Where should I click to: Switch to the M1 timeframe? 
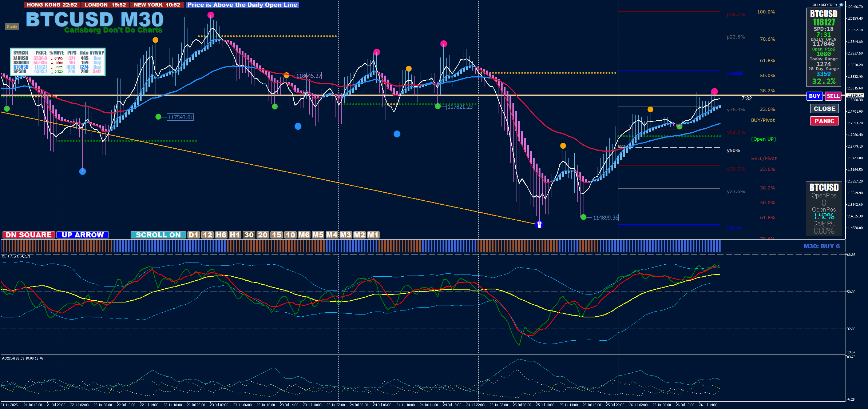click(373, 235)
